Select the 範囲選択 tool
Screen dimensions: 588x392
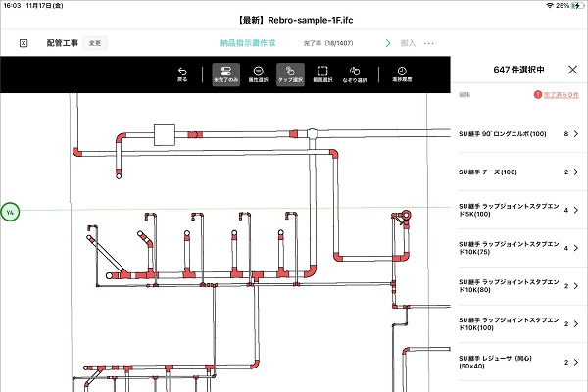point(320,73)
